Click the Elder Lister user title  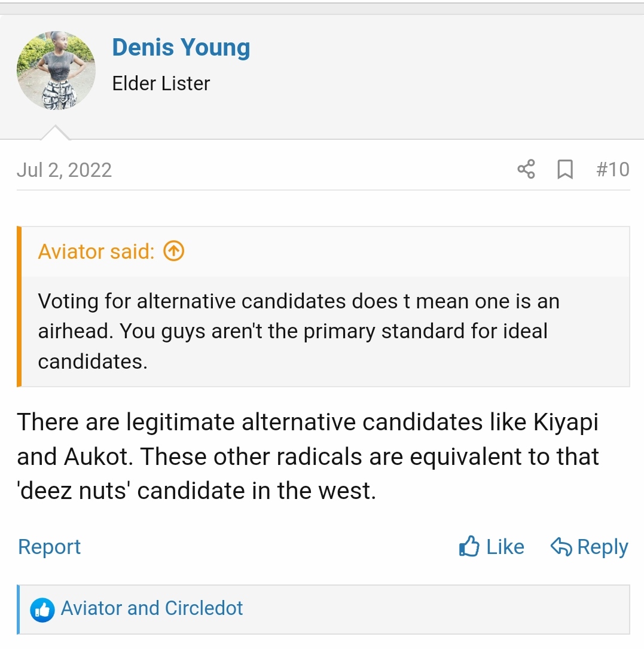tap(161, 84)
